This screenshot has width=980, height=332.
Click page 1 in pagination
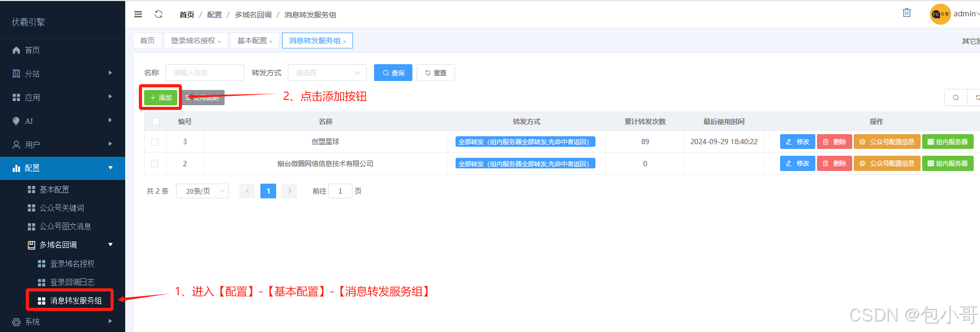tap(268, 191)
